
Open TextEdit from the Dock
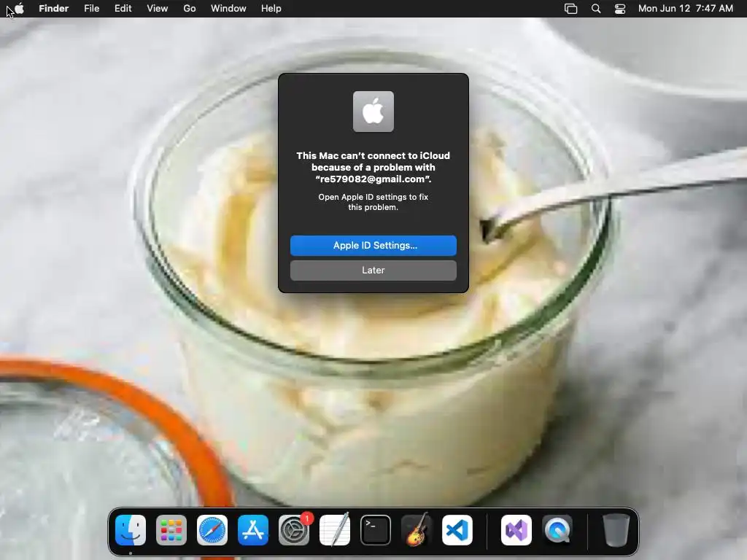(334, 530)
